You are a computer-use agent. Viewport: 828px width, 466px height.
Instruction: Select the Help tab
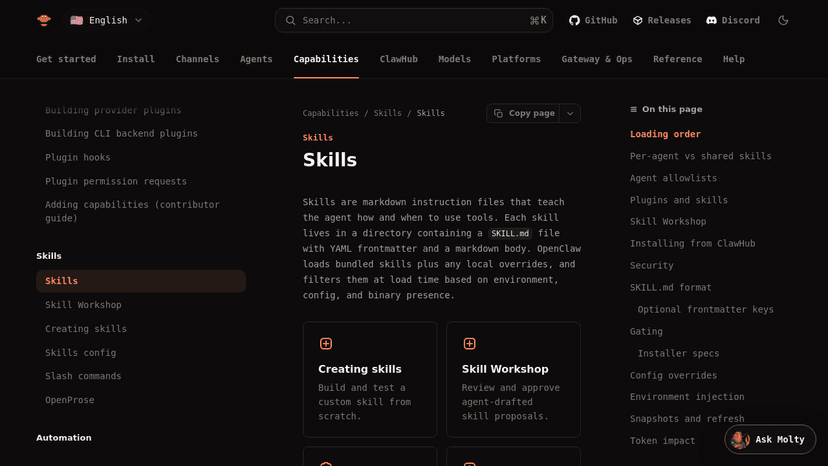click(x=733, y=59)
